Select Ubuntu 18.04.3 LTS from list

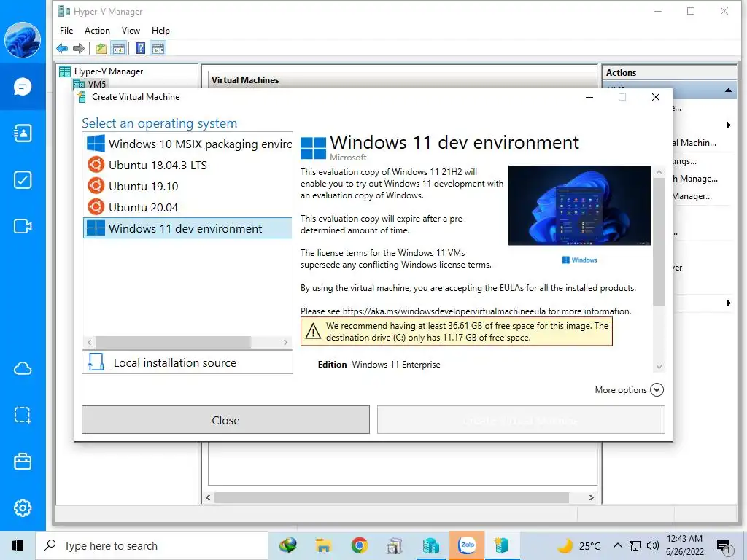[x=187, y=165]
